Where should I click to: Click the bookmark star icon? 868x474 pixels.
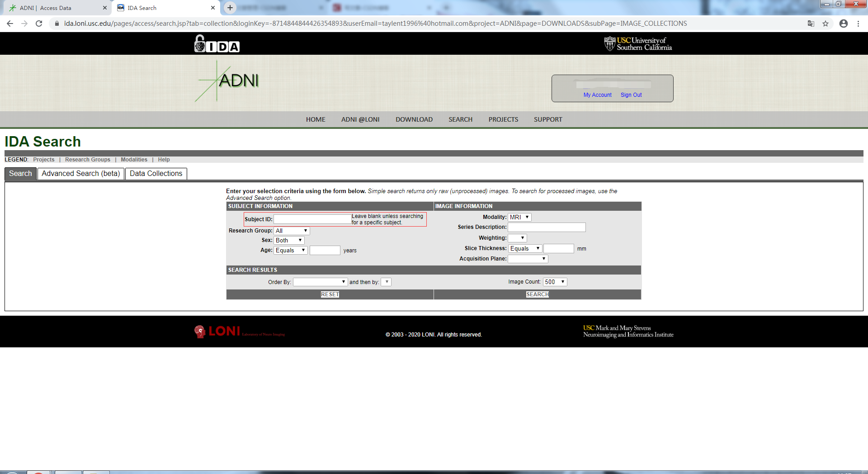(x=826, y=24)
